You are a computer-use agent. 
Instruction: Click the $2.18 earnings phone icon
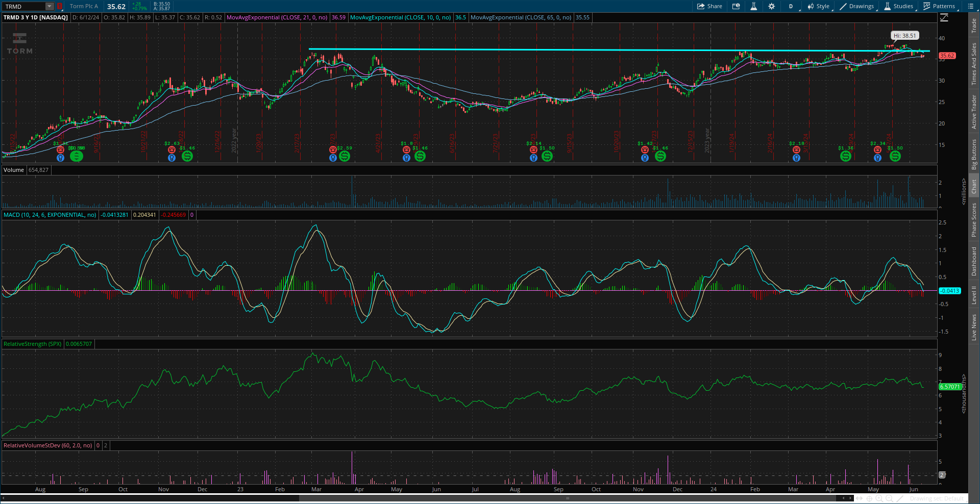click(796, 149)
